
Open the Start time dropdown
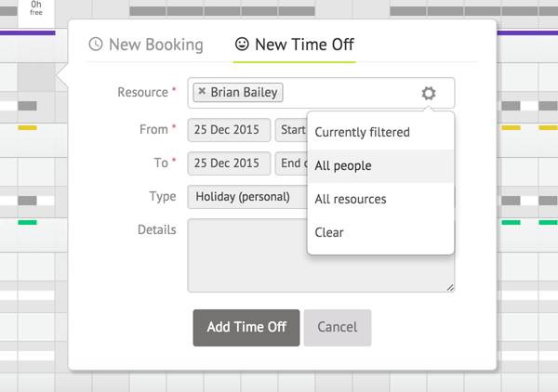point(291,130)
